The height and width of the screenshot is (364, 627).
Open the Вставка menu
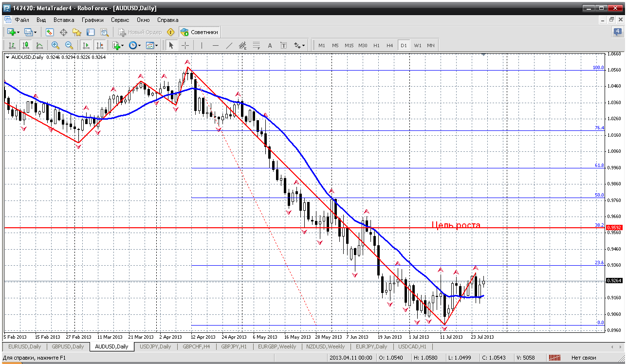click(64, 20)
